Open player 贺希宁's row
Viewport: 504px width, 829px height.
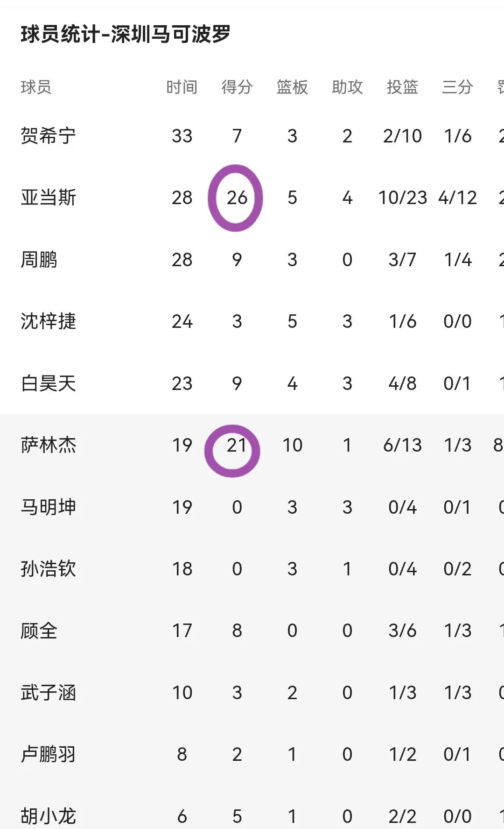(252, 136)
